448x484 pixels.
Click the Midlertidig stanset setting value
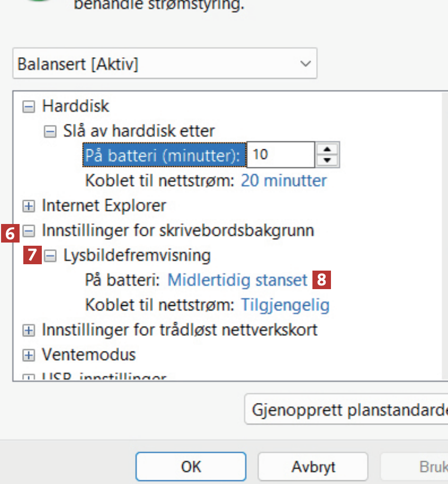tap(237, 280)
